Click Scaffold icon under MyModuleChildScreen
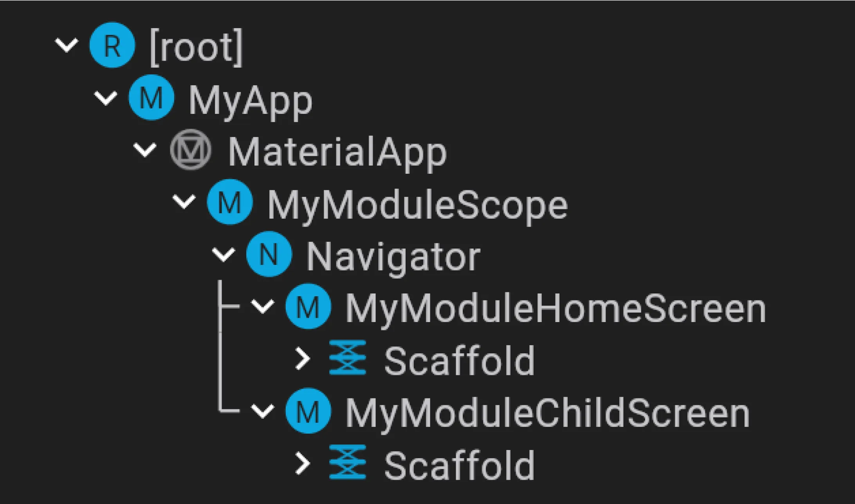The height and width of the screenshot is (504, 855). tap(348, 462)
